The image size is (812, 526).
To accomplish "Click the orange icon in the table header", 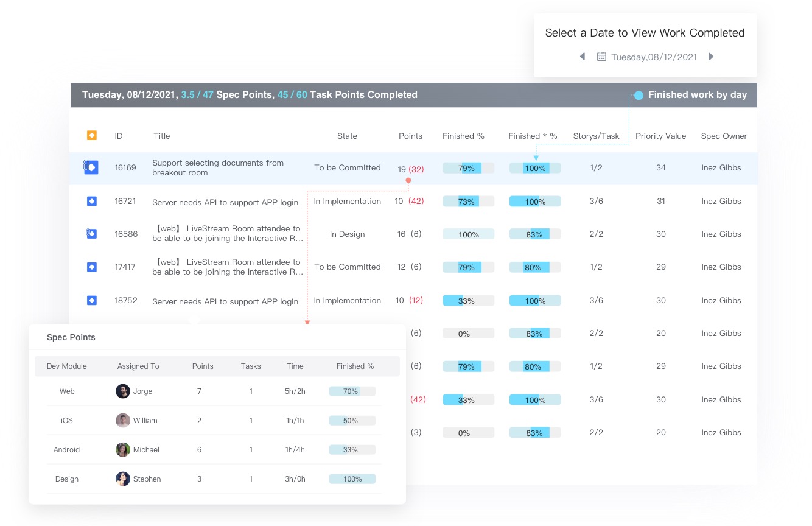I will coord(91,135).
